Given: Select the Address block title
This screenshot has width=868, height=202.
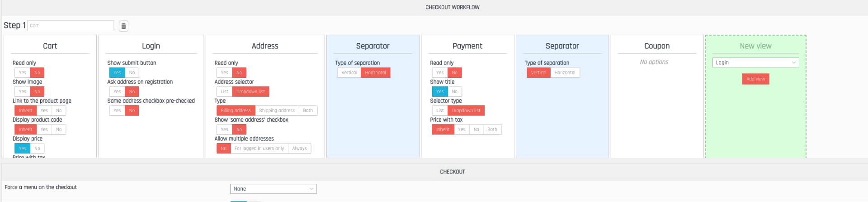Looking at the screenshot, I should click(265, 46).
